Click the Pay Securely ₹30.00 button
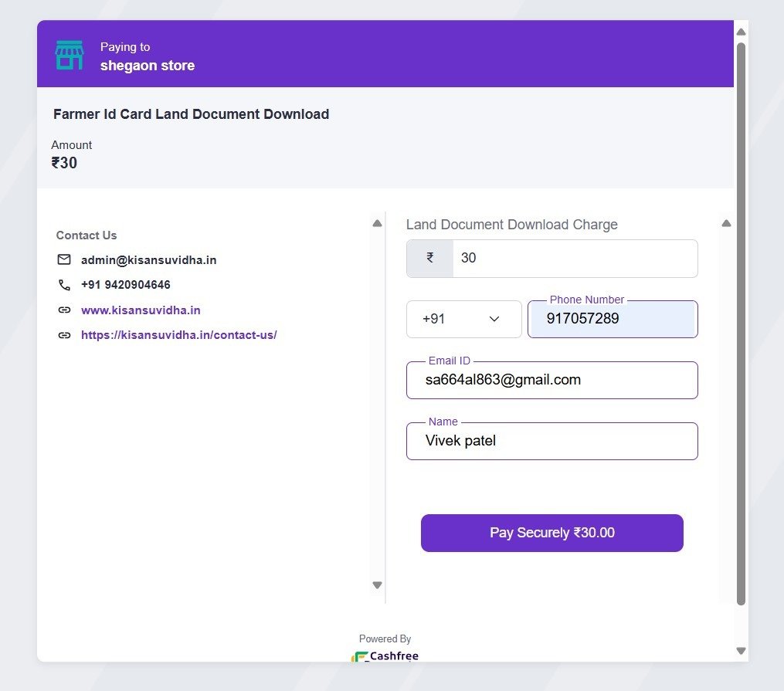The image size is (784, 691). (552, 533)
